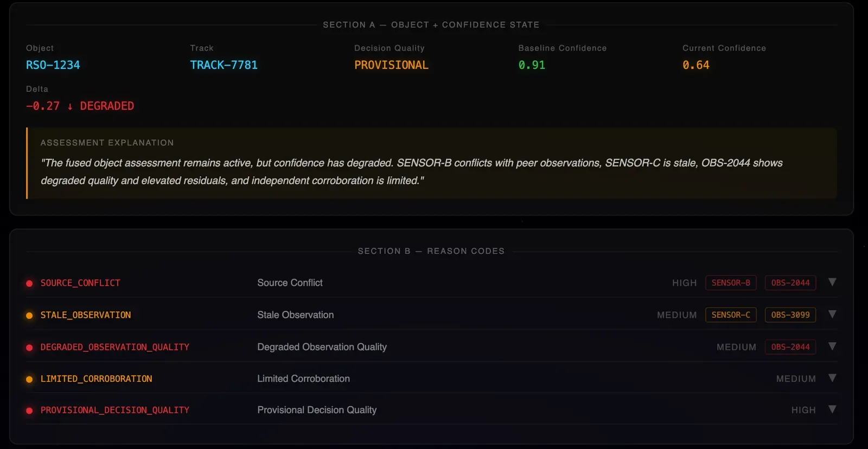Click HIGH severity in Source Conflict row
868x449 pixels.
(x=685, y=283)
